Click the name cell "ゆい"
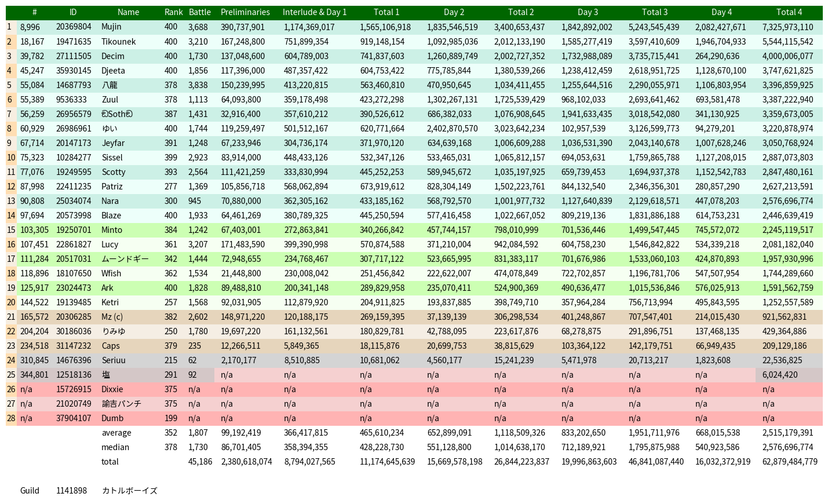This screenshot has height=504, width=828. click(x=110, y=129)
